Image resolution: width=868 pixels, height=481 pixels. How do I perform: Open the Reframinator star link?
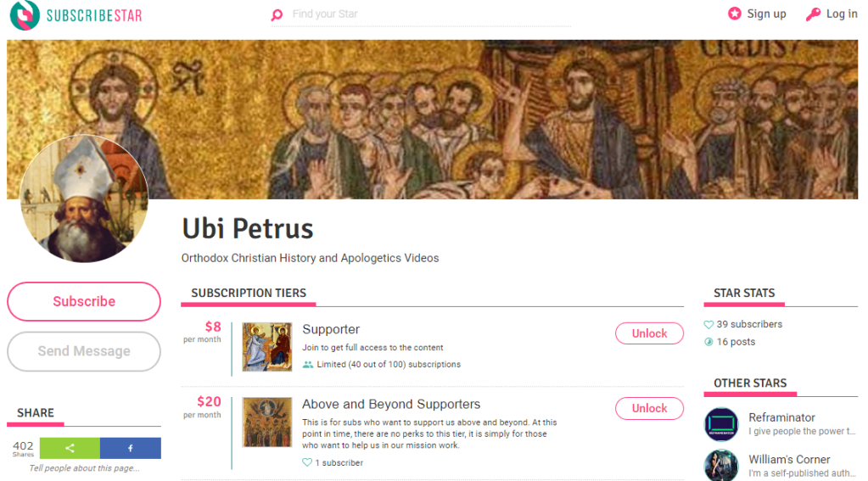coord(781,417)
